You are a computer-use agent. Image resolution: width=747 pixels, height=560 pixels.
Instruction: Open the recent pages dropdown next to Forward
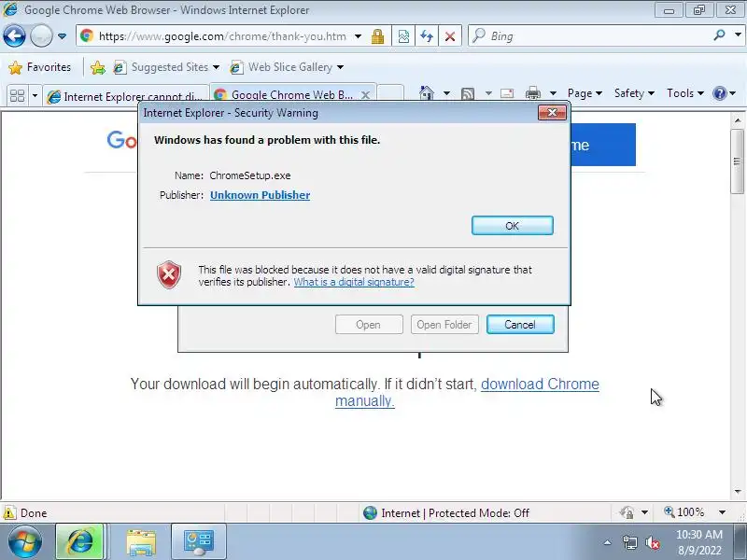(x=62, y=36)
